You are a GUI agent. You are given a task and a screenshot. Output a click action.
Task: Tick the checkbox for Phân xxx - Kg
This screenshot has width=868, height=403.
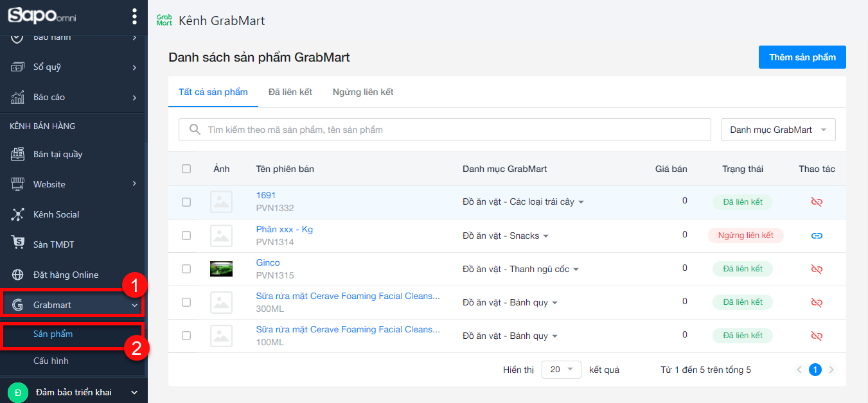coord(186,236)
